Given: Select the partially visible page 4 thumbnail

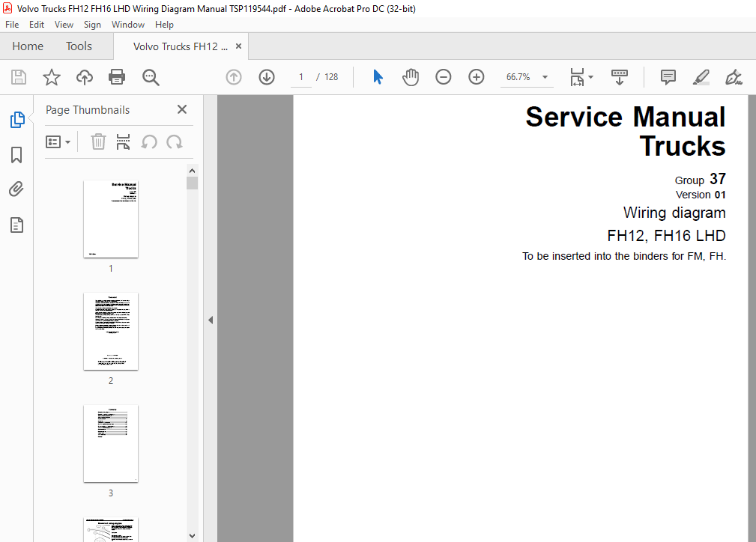Looking at the screenshot, I should coord(110,529).
